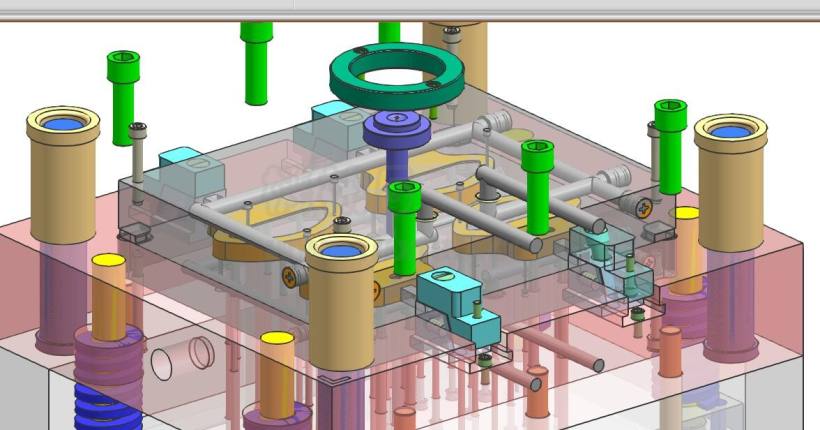820x430 pixels.
Task: Select the tan guide bushing at far left
Action: click(x=63, y=175)
